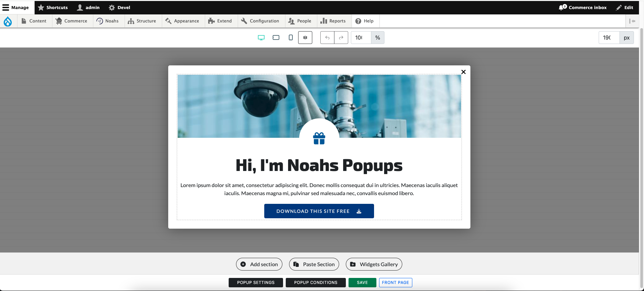This screenshot has width=644, height=291.
Task: Go to Front Page link
Action: (396, 283)
